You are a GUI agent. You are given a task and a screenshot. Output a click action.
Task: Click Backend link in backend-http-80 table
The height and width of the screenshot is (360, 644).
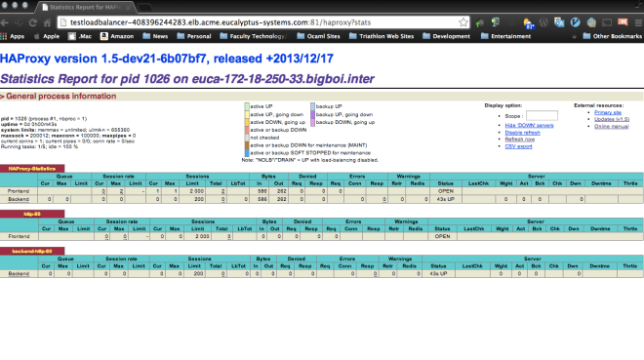pyautogui.click(x=19, y=273)
